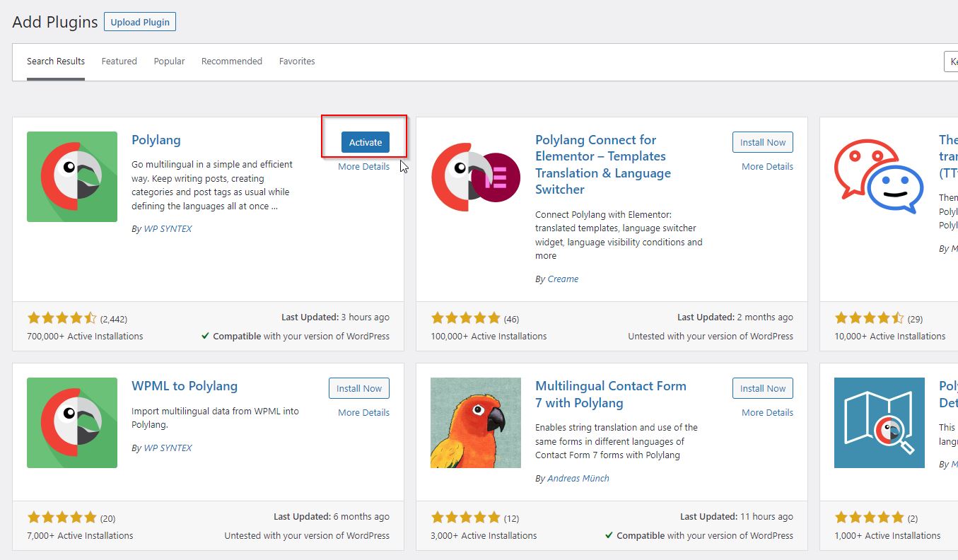Click 'Last Updated: 6 months ago' text
Screen dimensions: 958x560
coord(332,517)
